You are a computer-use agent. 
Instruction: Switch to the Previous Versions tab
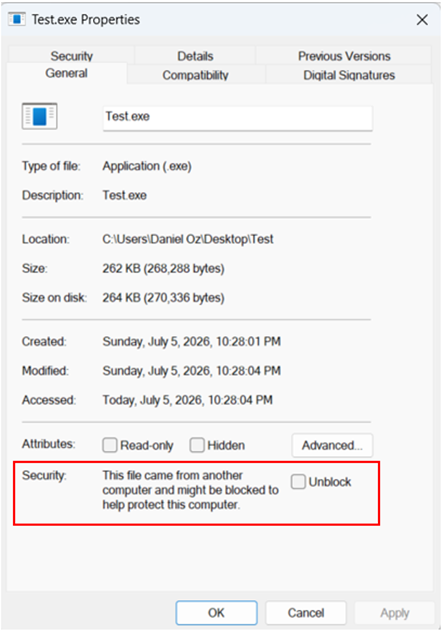(344, 56)
